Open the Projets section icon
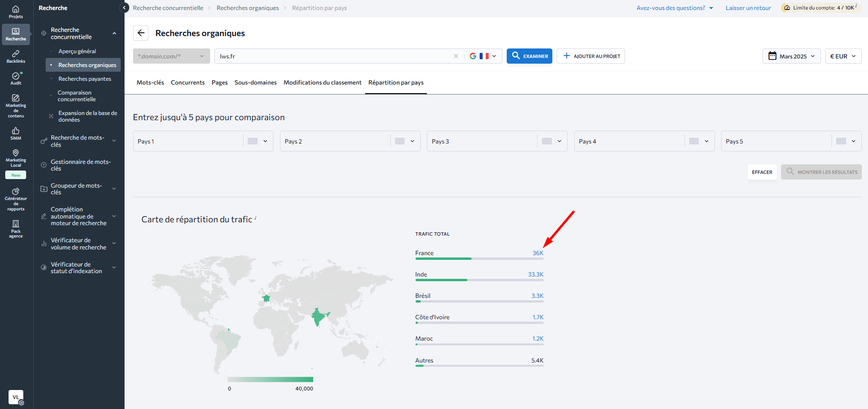This screenshot has height=409, width=868. pyautogui.click(x=16, y=9)
